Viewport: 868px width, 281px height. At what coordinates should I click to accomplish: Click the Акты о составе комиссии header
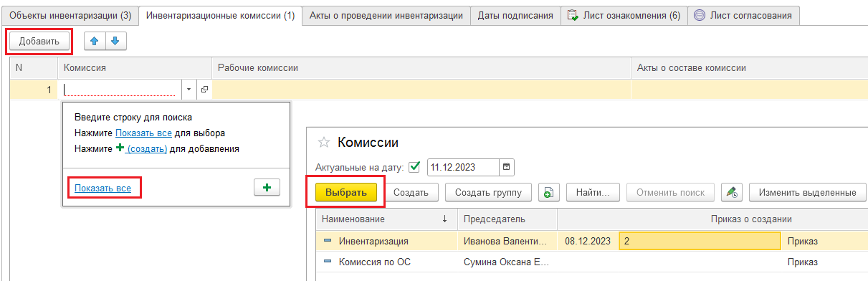point(749,67)
